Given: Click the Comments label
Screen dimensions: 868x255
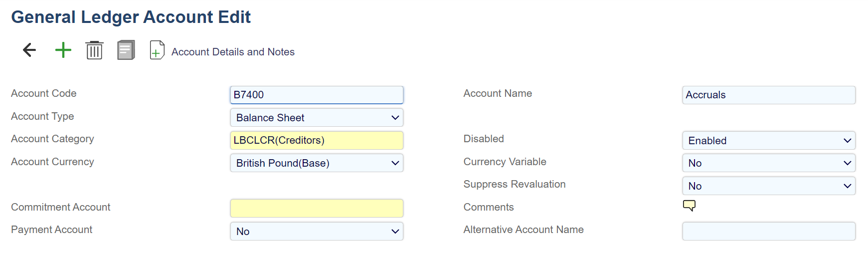Looking at the screenshot, I should pyautogui.click(x=488, y=207).
